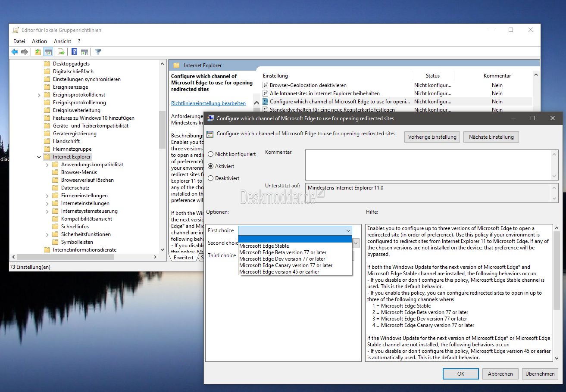Click the Export List toolbar icon

pos(61,52)
